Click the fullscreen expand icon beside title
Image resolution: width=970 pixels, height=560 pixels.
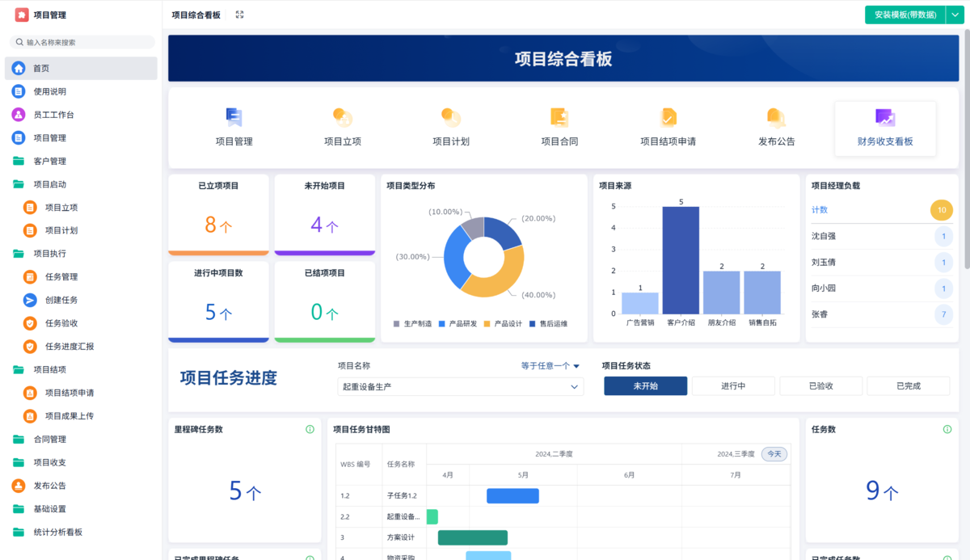[x=239, y=15]
